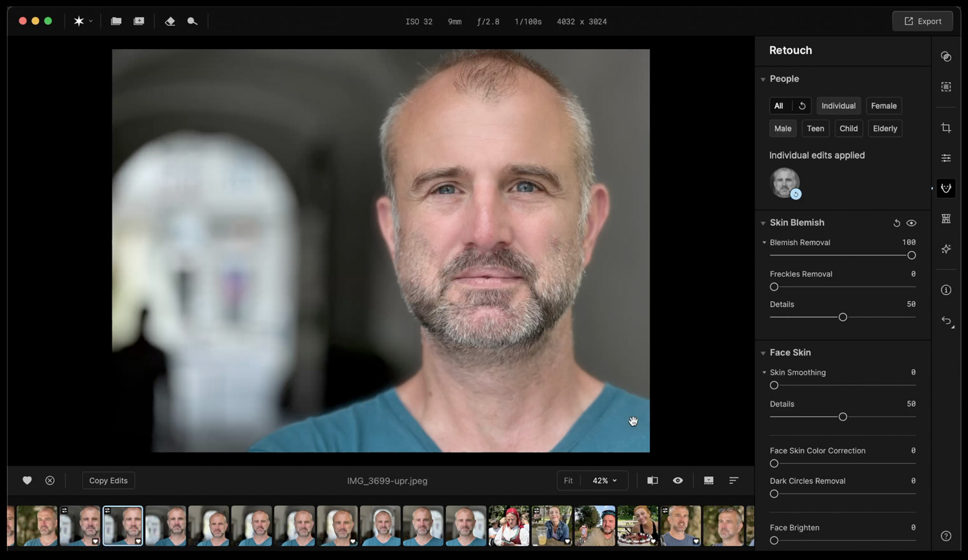968x560 pixels.
Task: Click the undo history icon
Action: (946, 321)
